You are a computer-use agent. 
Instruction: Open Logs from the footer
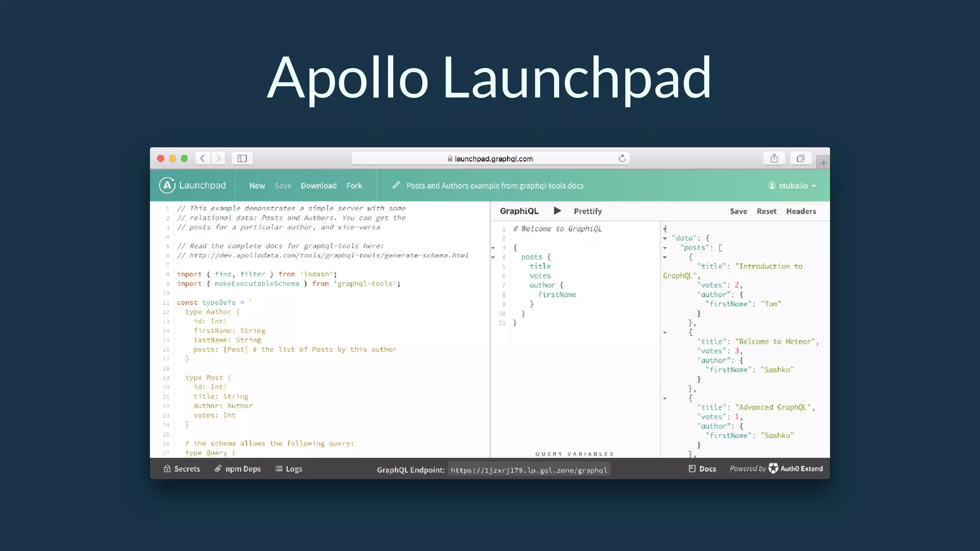point(289,469)
